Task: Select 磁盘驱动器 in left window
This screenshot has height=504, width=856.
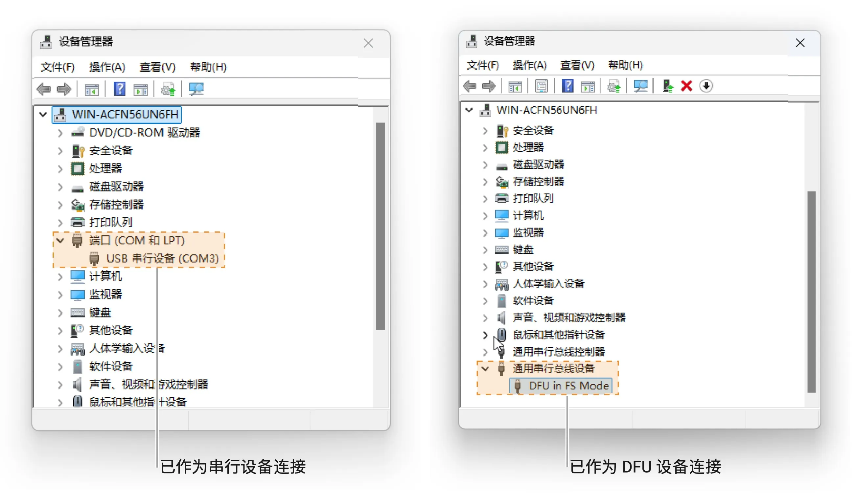Action: point(116,187)
